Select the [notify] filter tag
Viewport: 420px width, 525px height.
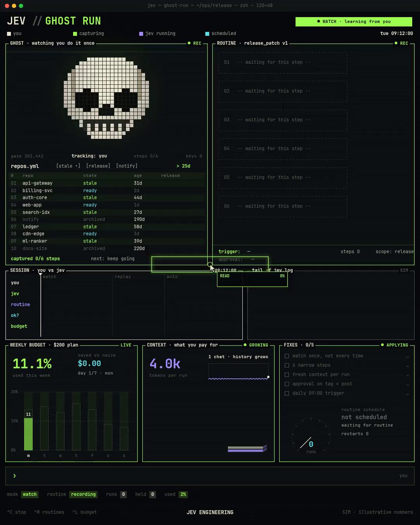coord(126,166)
